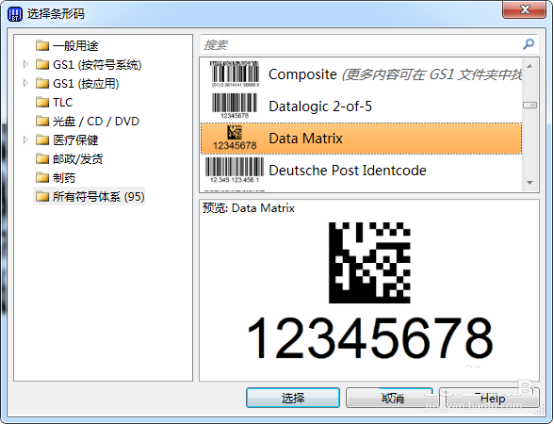Image resolution: width=554 pixels, height=425 pixels.
Task: Expand the GS1 (按应用) tree node
Action: point(25,83)
